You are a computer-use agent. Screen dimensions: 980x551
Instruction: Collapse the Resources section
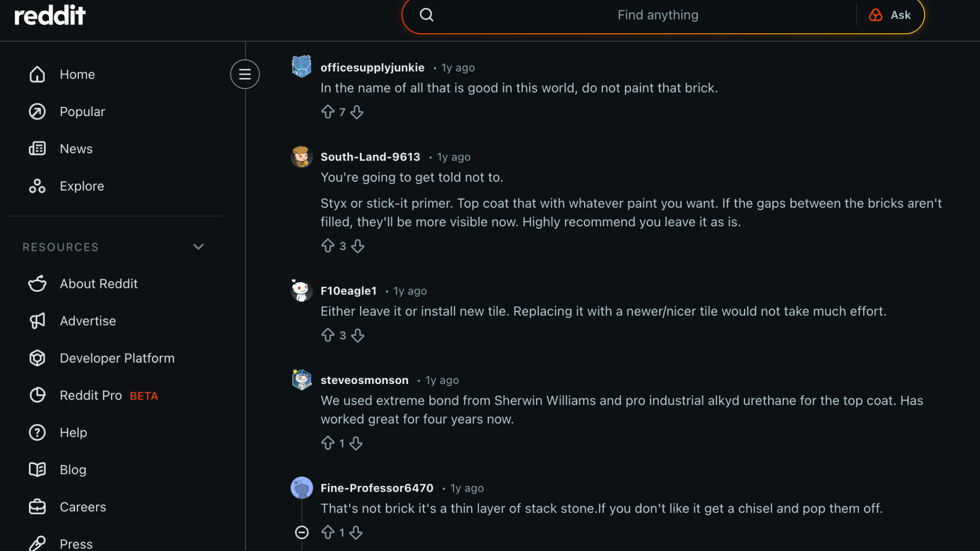198,247
